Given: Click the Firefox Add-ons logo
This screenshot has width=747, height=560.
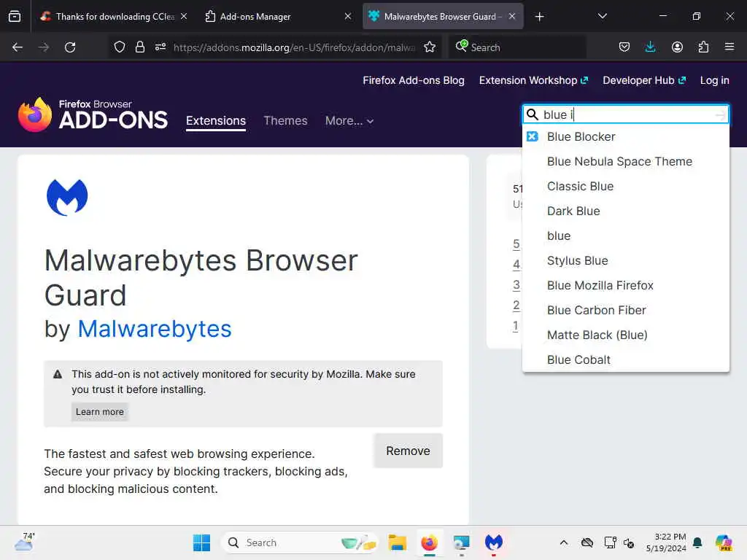Looking at the screenshot, I should tap(93, 114).
